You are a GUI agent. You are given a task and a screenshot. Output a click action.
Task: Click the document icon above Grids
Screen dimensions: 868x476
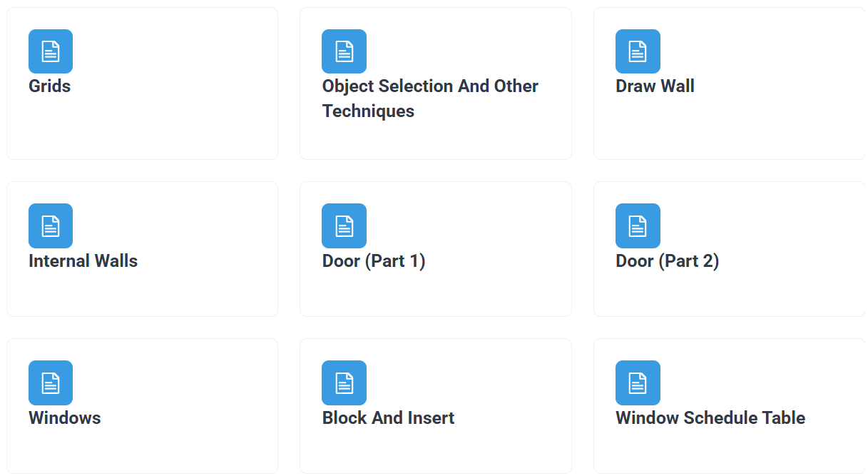51,51
